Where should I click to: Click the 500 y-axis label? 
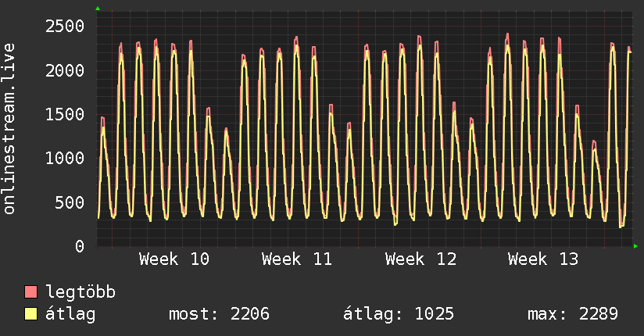70,202
